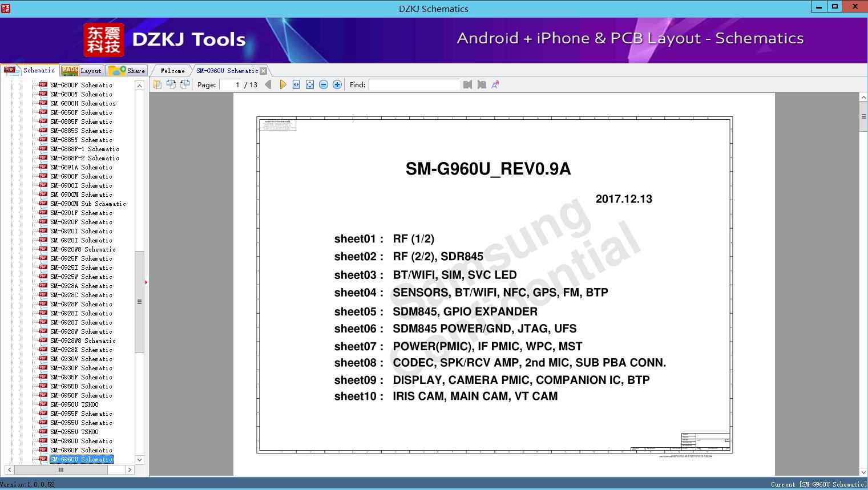Select the SM-G960U Schematic document tab
Viewport: 868px width, 490px height.
[227, 71]
